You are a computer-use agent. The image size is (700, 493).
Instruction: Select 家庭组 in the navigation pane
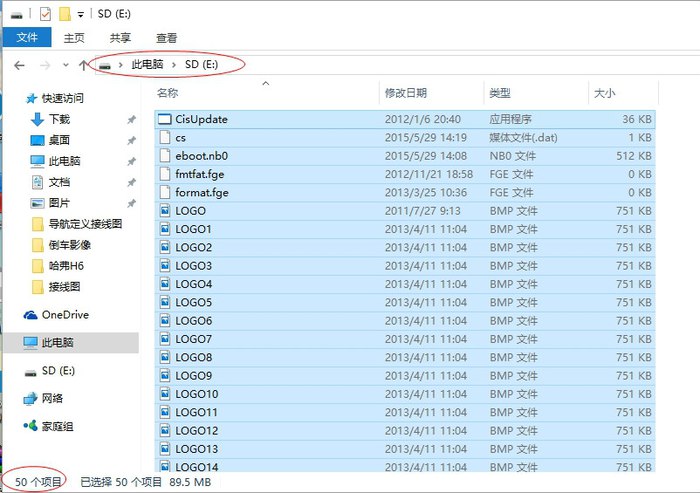(x=58, y=426)
